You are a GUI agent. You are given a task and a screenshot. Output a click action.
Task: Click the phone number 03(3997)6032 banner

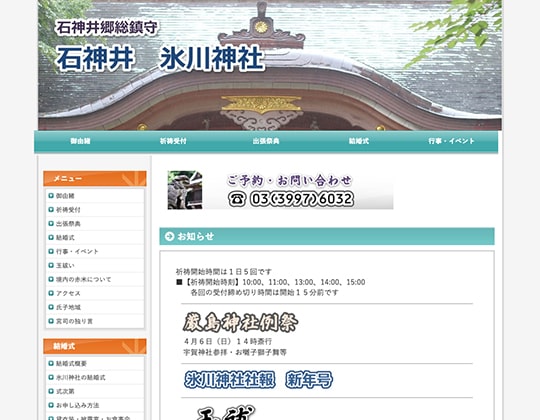pyautogui.click(x=302, y=199)
